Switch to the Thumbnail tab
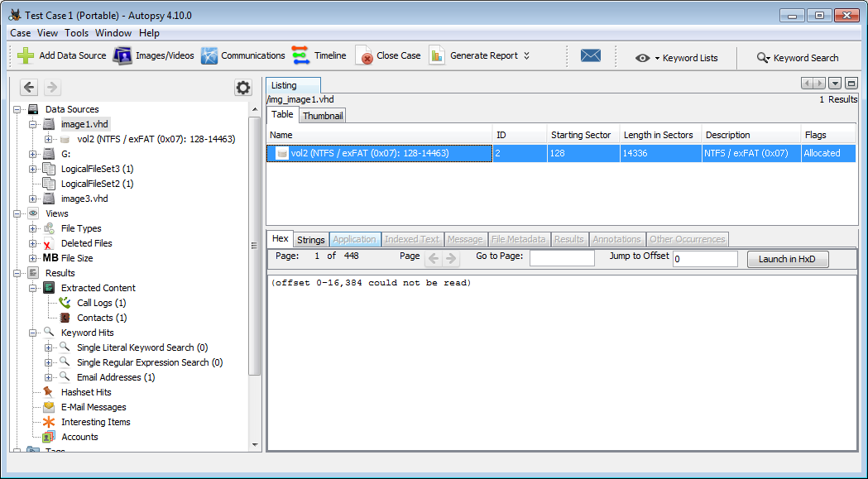The width and height of the screenshot is (868, 479). point(323,116)
